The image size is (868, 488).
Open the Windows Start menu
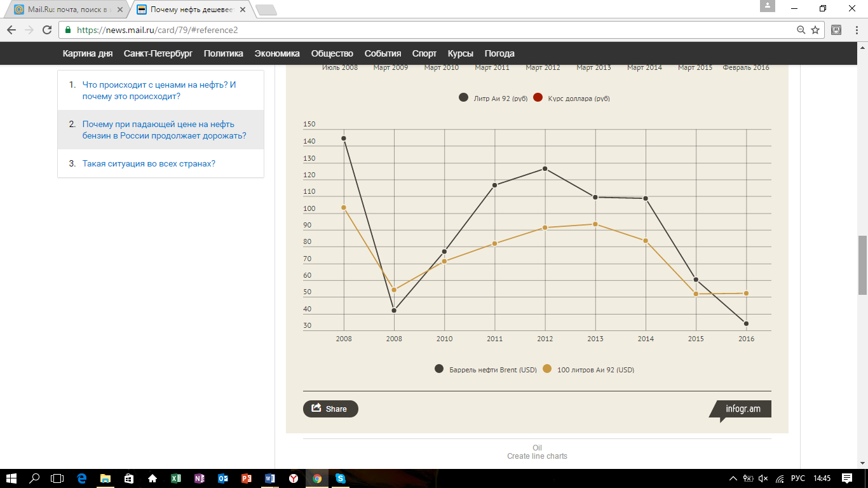12,478
